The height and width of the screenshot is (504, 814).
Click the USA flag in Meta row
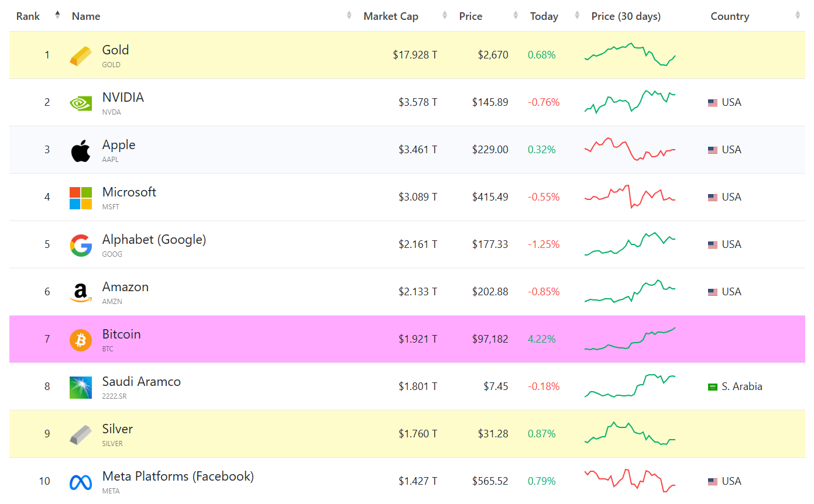[713, 482]
